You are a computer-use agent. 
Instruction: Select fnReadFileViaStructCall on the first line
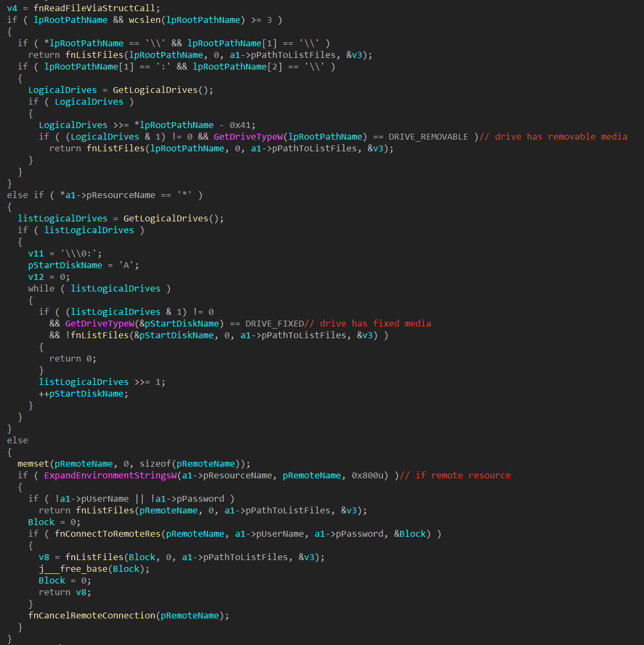(94, 8)
